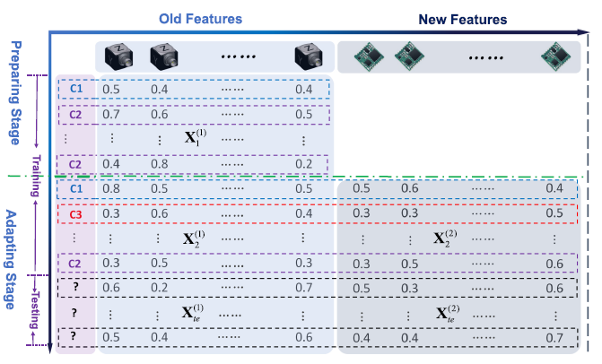Select the Old Features heading

[x=202, y=18]
